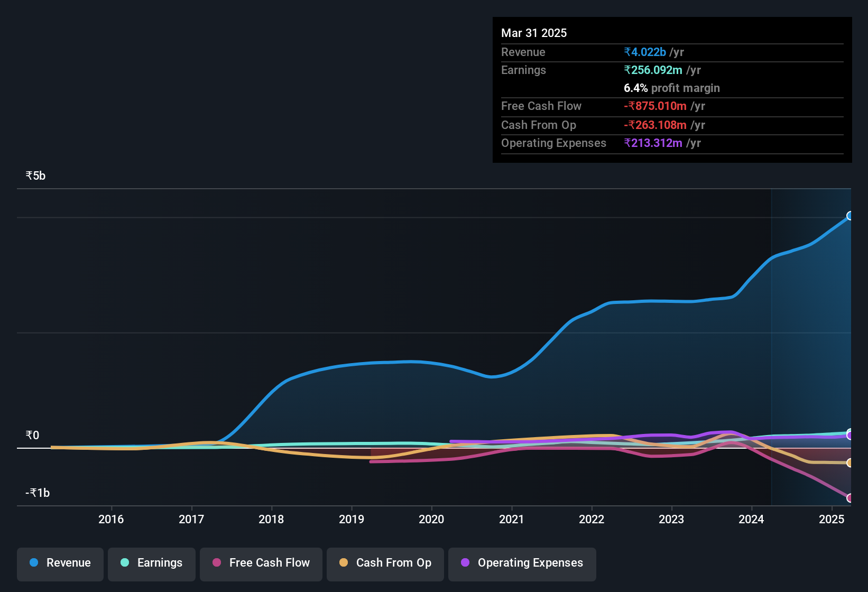Viewport: 868px width, 592px height.
Task: Click the Earnings row label in tooltip
Action: [523, 70]
